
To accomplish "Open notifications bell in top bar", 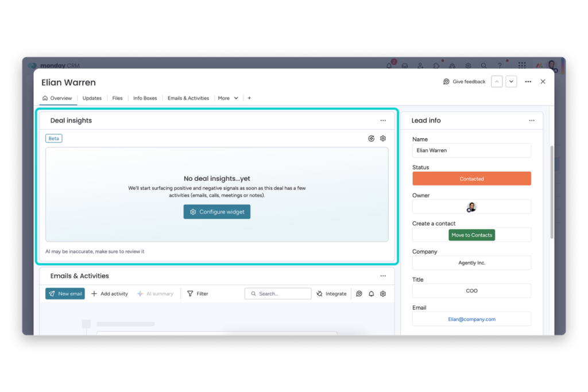I will click(x=389, y=65).
